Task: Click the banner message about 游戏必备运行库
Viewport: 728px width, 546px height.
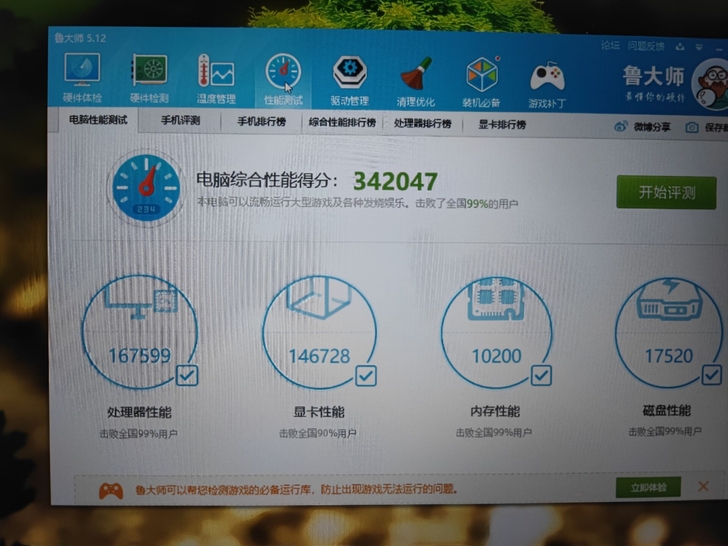Action: click(297, 489)
